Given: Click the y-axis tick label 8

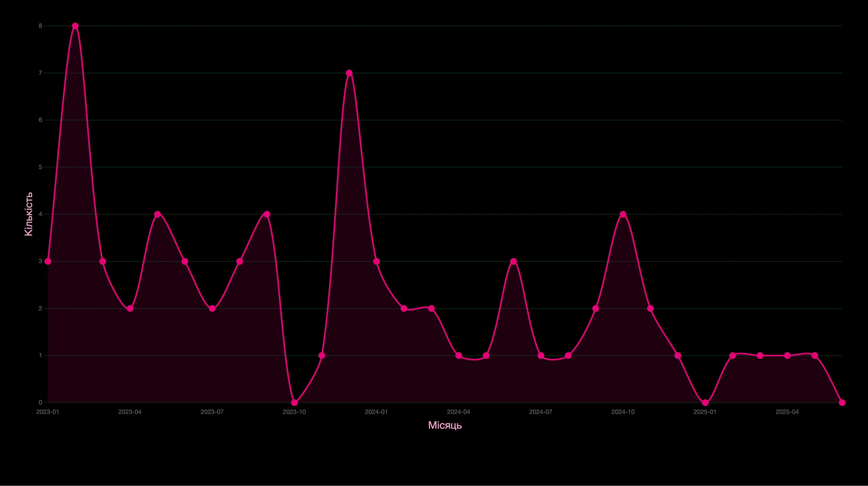Looking at the screenshot, I should 41,26.
